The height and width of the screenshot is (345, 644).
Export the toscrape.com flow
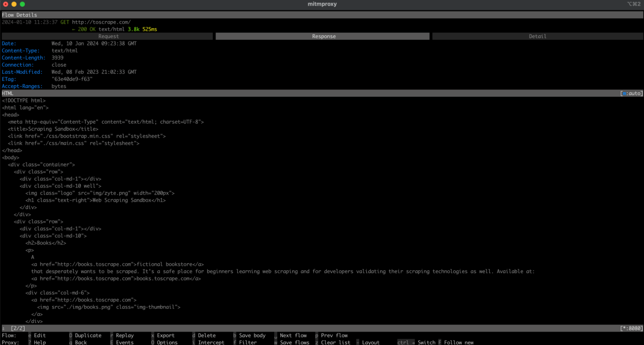[x=166, y=335]
